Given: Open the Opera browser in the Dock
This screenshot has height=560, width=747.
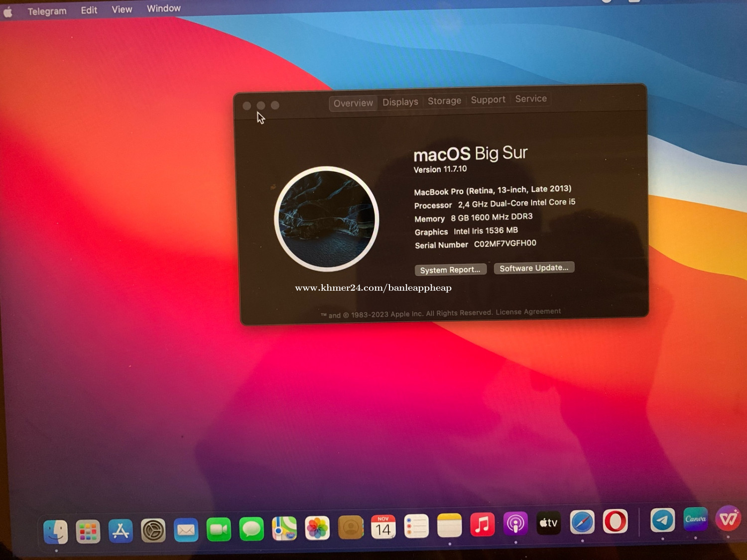Looking at the screenshot, I should 616,522.
